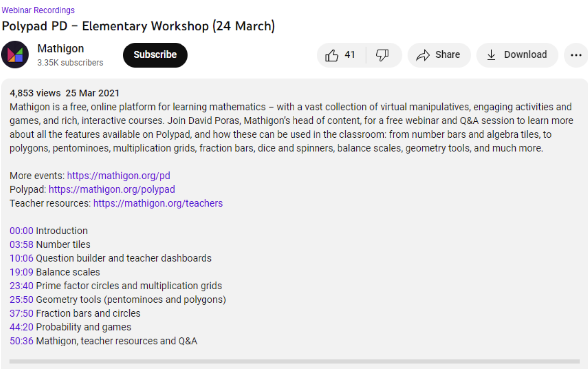Open the three-dot more actions menu
The height and width of the screenshot is (369, 588).
coord(576,55)
